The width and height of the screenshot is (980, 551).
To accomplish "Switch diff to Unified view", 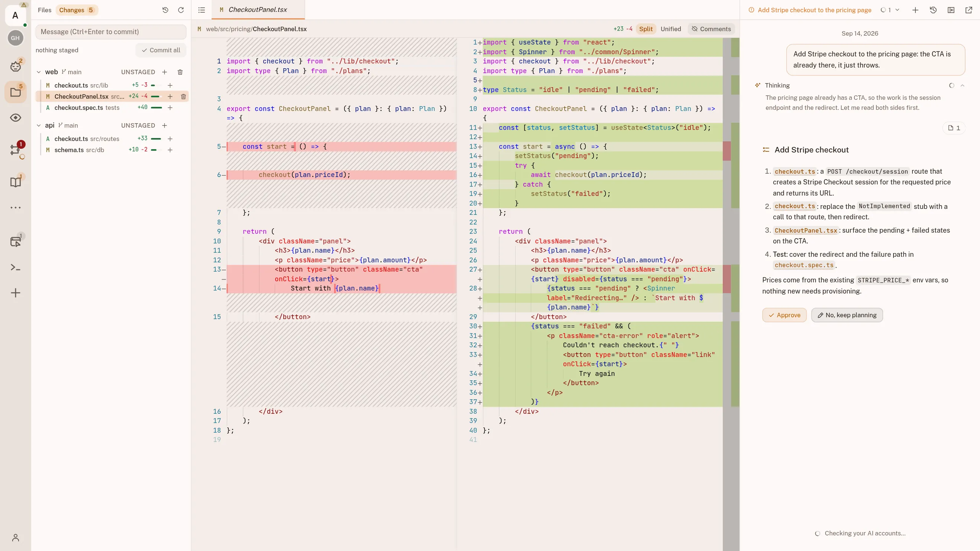I will point(671,29).
